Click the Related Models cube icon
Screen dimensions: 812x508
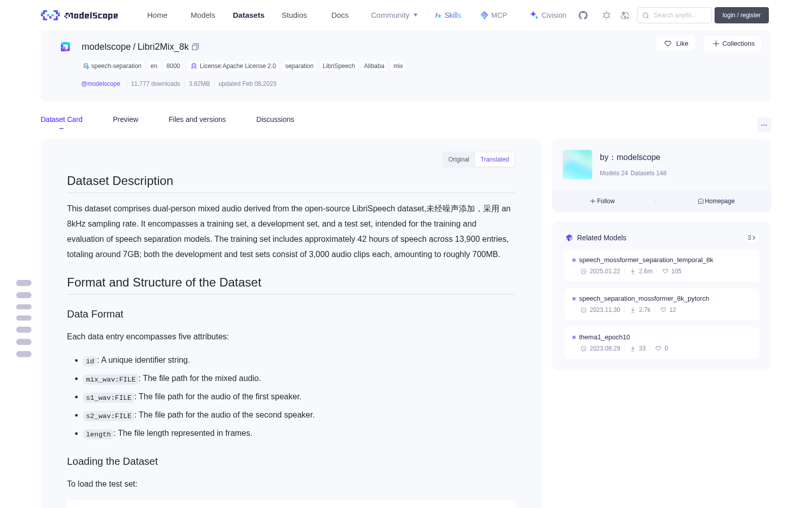pos(569,238)
